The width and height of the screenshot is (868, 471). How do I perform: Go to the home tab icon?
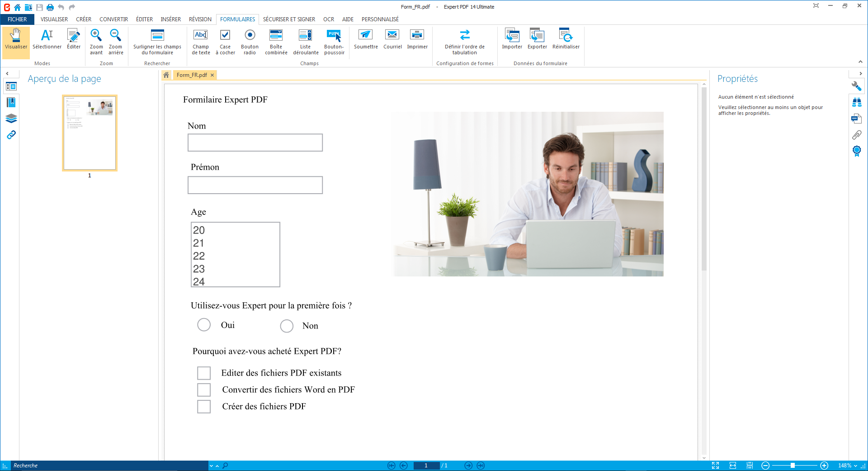click(166, 75)
